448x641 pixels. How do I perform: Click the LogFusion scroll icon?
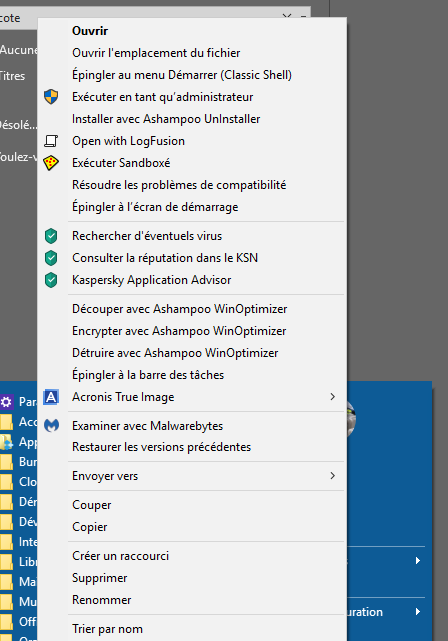click(x=51, y=141)
